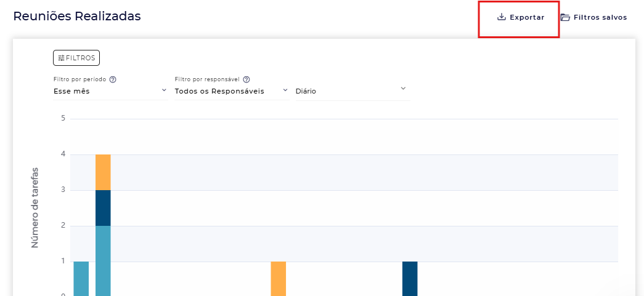Click help icon next to Filtro por período
This screenshot has height=296, width=644.
(113, 79)
